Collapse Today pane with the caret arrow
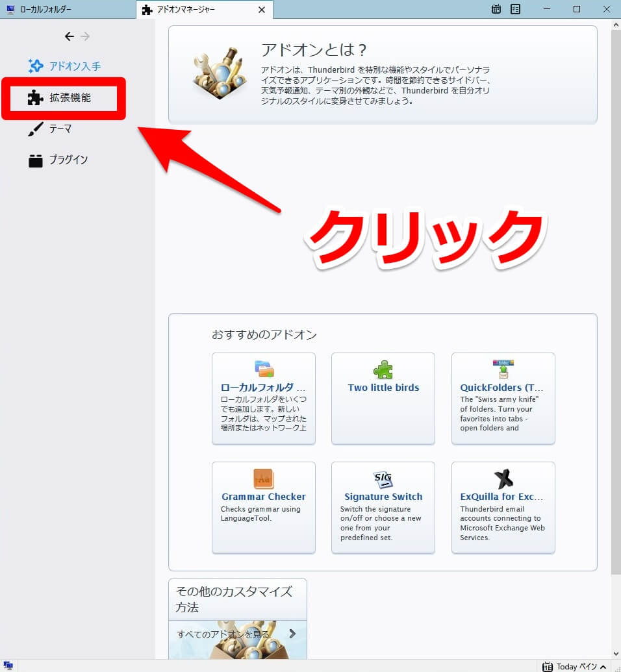The height and width of the screenshot is (672, 621). [603, 667]
